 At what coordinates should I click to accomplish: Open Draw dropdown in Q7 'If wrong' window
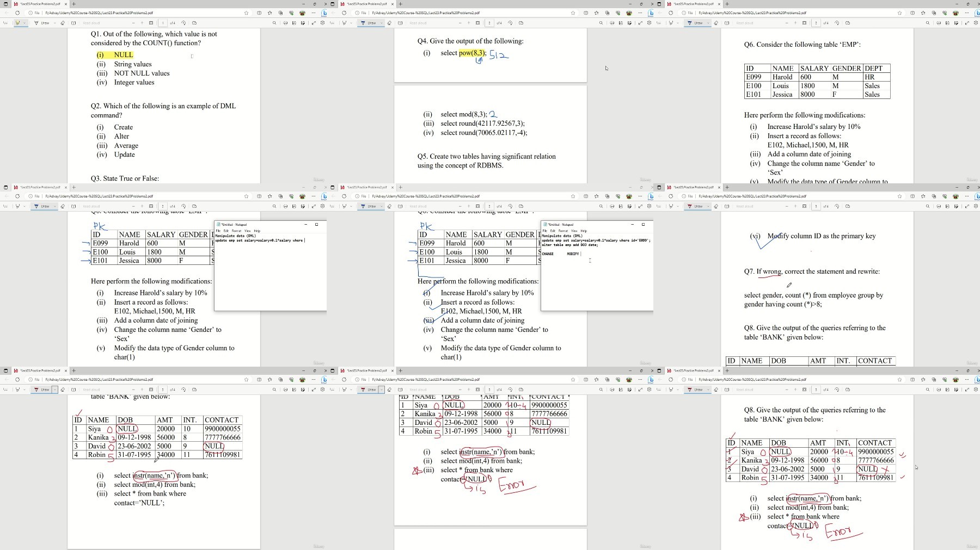708,206
